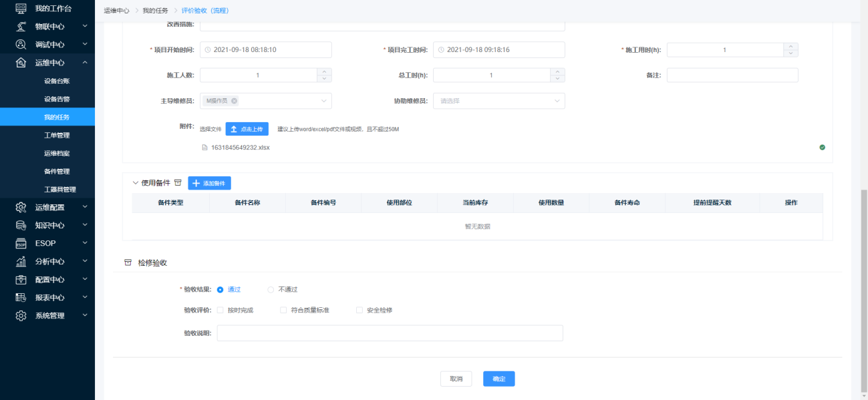The image size is (868, 400).
Task: Remove the M操作员 tag with its x icon
Action: [x=234, y=101]
